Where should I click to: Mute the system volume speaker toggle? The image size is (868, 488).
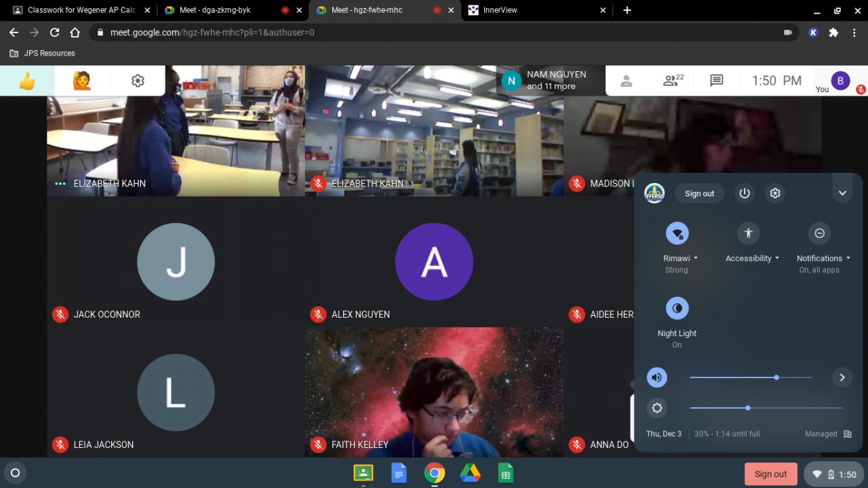656,378
